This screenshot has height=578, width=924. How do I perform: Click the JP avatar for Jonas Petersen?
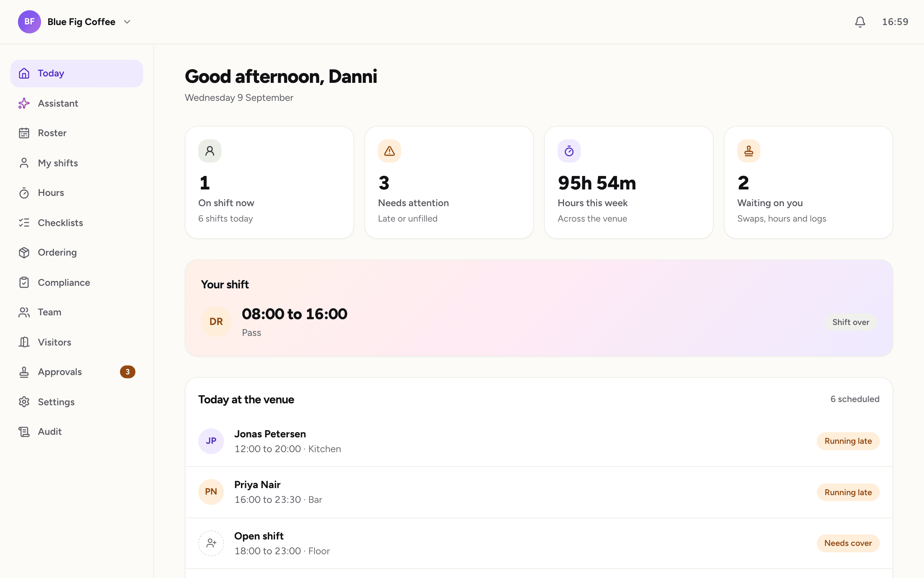[x=211, y=441]
